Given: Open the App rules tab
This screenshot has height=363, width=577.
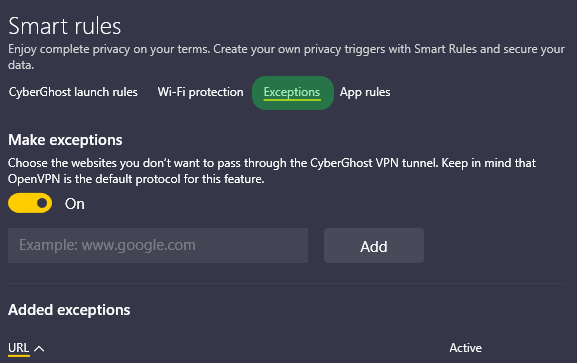Looking at the screenshot, I should [x=365, y=92].
